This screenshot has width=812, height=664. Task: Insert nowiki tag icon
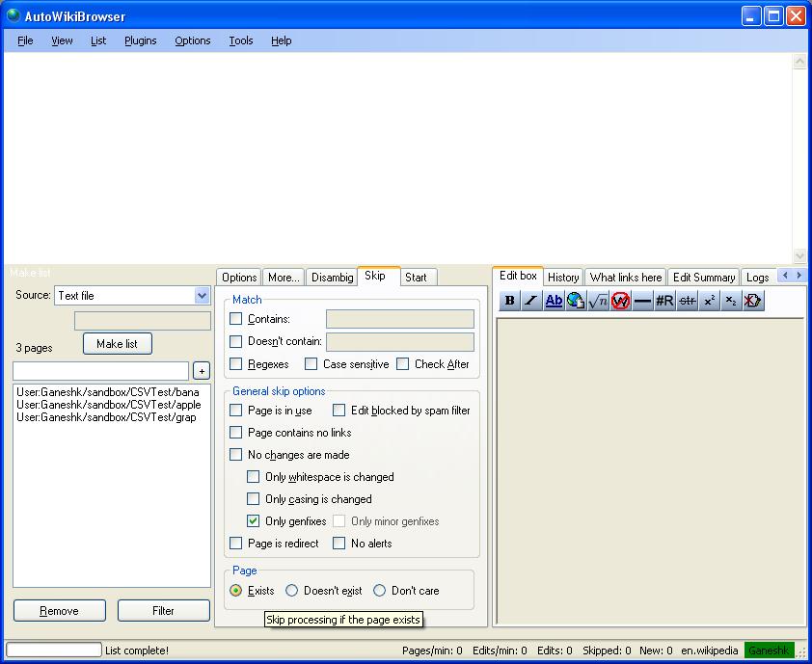[620, 301]
